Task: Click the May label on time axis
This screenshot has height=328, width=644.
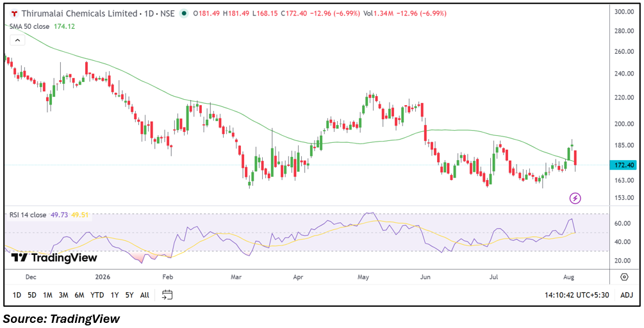Action: tap(364, 277)
